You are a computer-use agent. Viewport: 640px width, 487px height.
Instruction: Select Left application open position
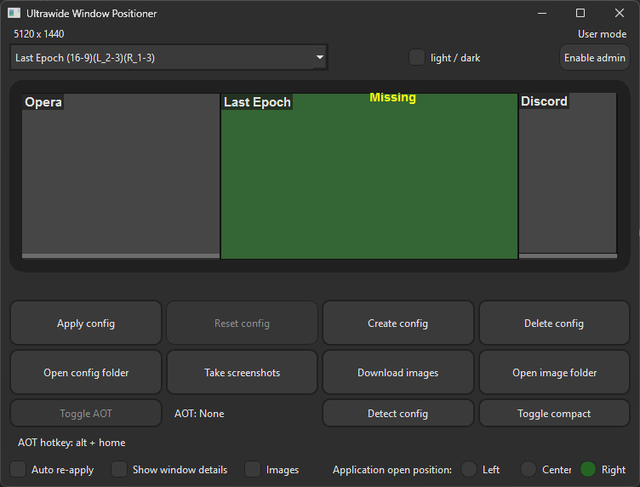coord(469,469)
